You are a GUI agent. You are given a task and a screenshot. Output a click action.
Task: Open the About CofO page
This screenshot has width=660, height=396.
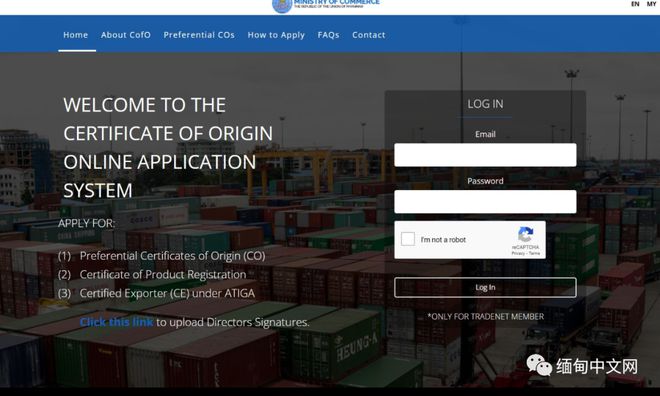125,35
